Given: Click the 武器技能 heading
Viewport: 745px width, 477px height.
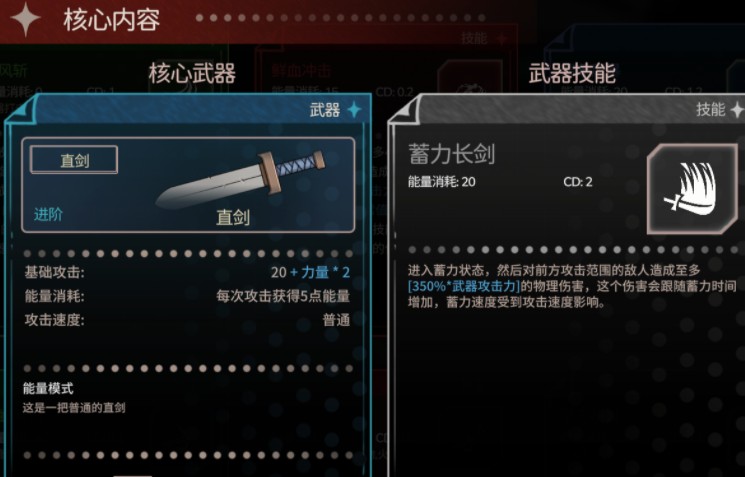Looking at the screenshot, I should [572, 73].
